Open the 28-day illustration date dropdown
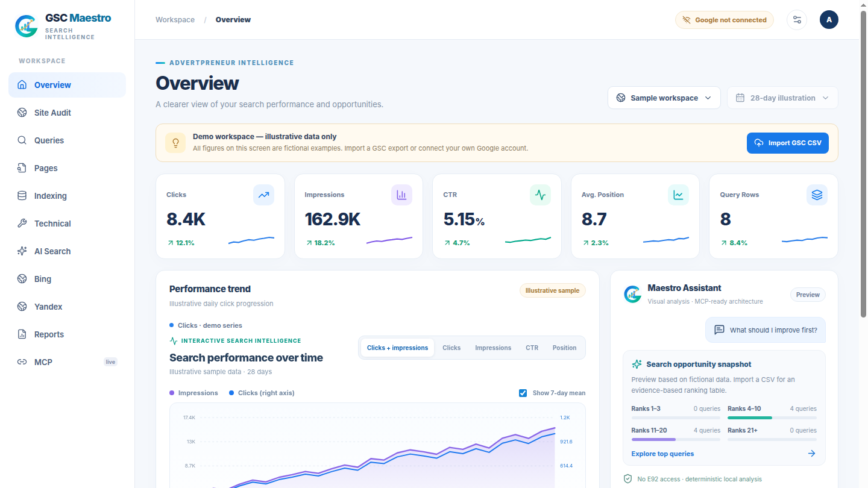868x488 pixels. (x=782, y=98)
